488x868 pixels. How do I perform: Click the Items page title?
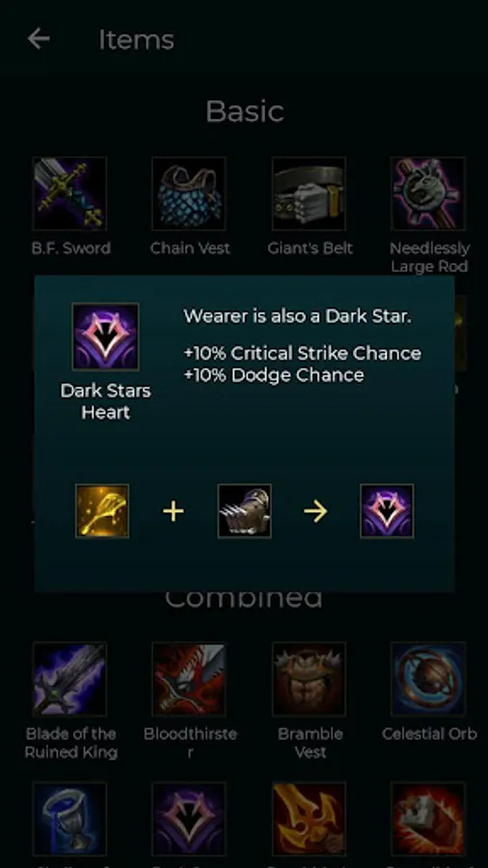(136, 40)
